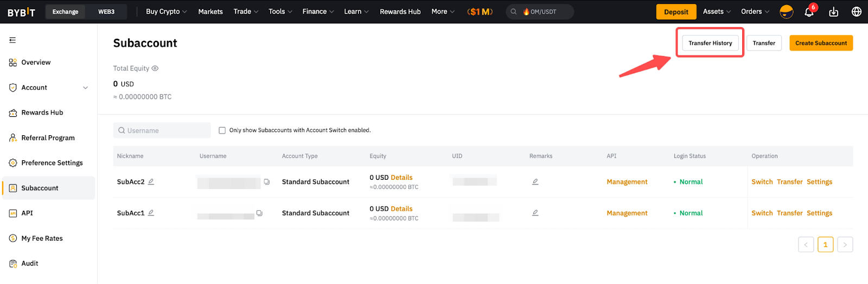Click the Transfer History button
Viewport: 868px width, 284px height.
click(x=710, y=43)
